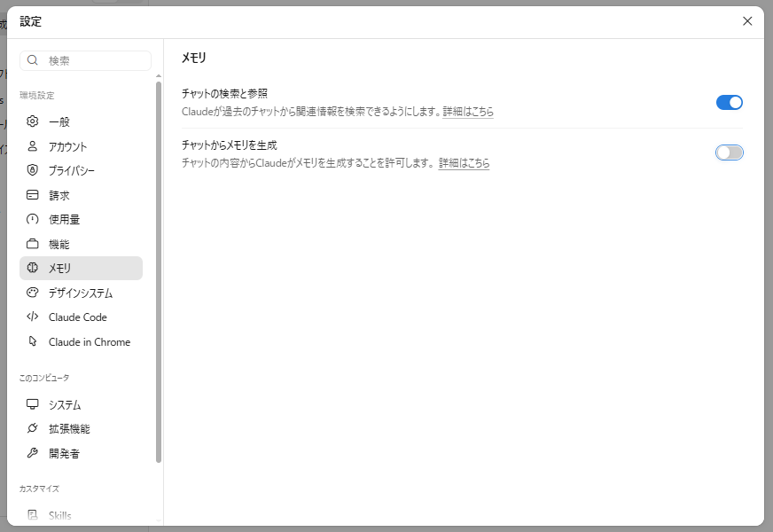Click the brain icon beside メモリ
Screen dimensions: 773x532
pos(33,268)
